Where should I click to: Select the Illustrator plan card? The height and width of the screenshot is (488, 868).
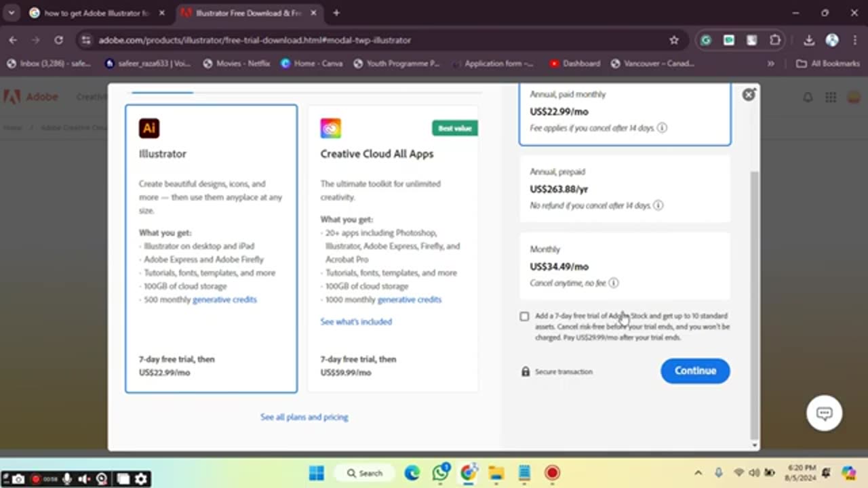tap(211, 249)
